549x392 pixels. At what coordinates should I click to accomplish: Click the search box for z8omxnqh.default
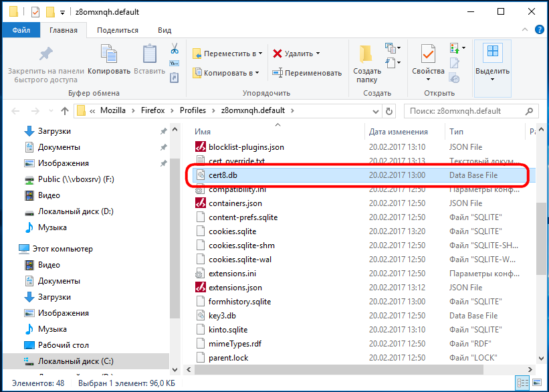tap(470, 111)
